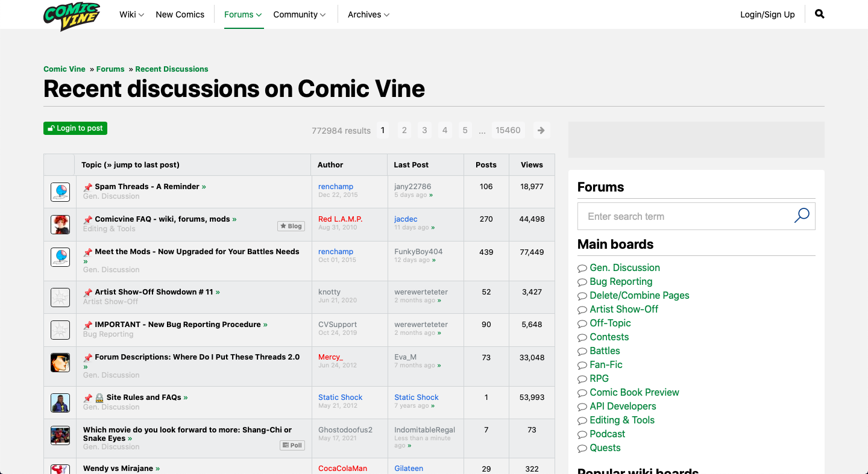Go to next page arrow
This screenshot has width=868, height=474.
click(x=541, y=130)
